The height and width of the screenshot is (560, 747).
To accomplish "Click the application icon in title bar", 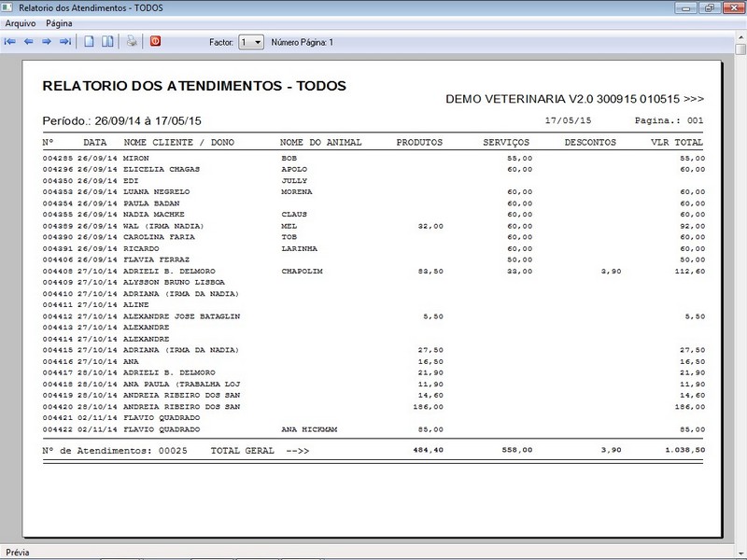I will pyautogui.click(x=8, y=7).
